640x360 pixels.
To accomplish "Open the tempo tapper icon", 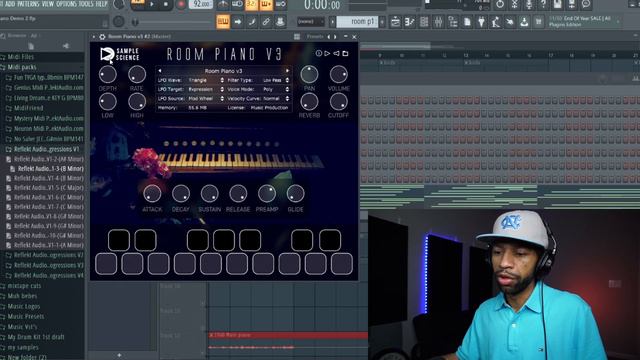I will pos(496,22).
